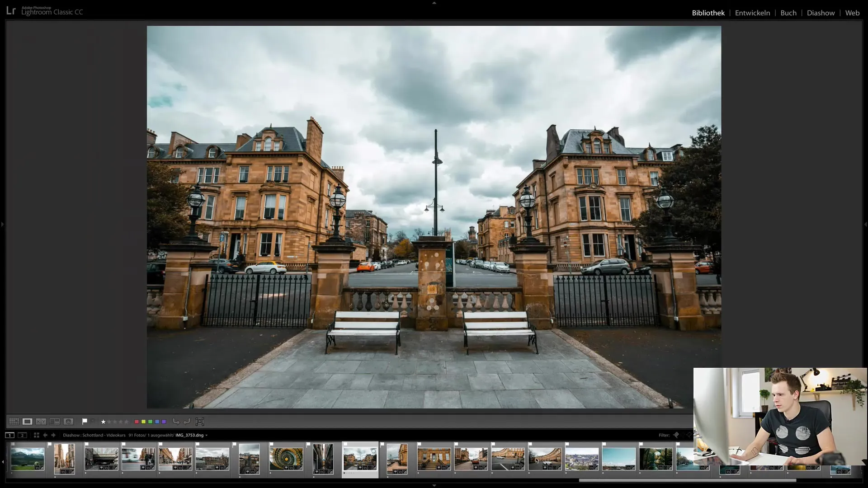Collapse the bottom filmstrip panel arrow

point(434,486)
